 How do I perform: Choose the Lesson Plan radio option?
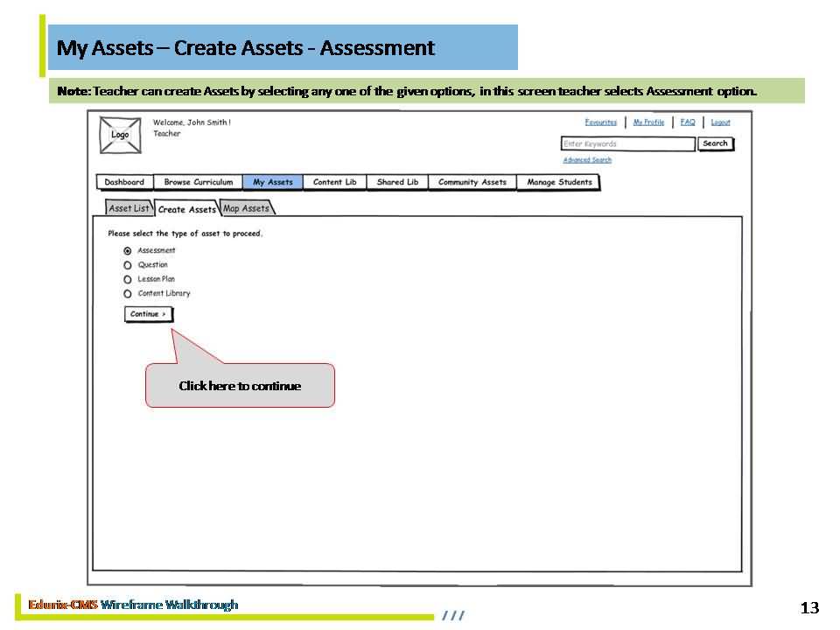(x=128, y=280)
